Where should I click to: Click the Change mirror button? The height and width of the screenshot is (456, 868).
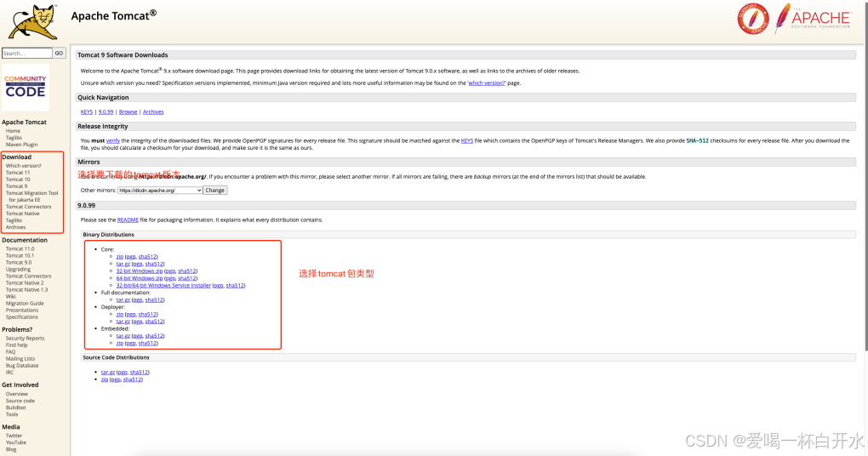214,191
